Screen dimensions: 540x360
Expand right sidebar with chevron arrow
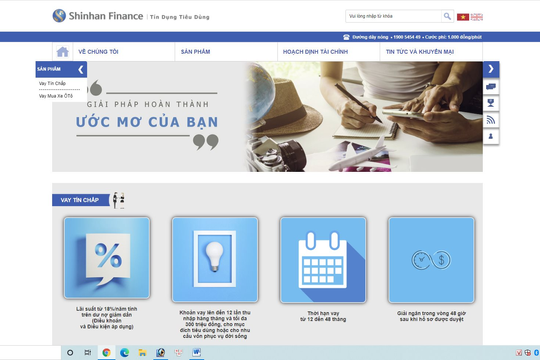491,69
